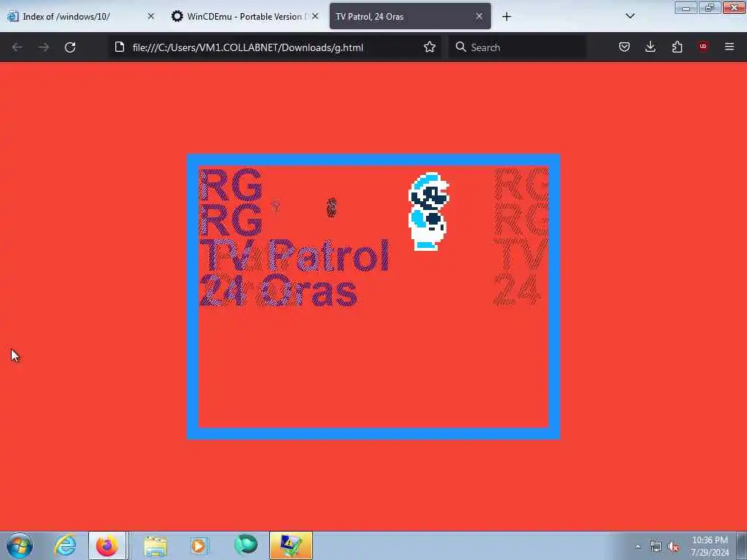This screenshot has width=747, height=560.
Task: Open the list all tabs dropdown
Action: click(630, 16)
